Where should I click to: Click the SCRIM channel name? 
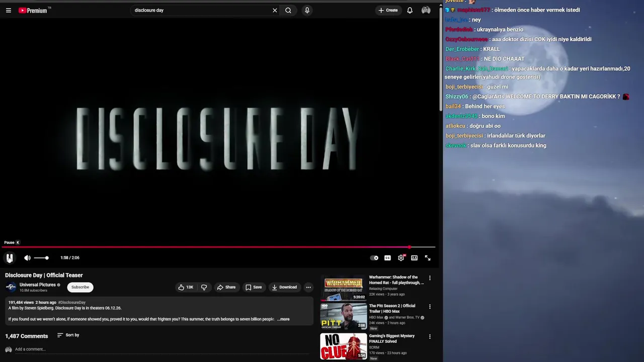(x=374, y=347)
